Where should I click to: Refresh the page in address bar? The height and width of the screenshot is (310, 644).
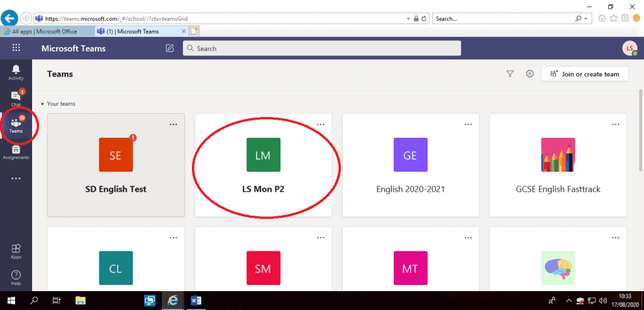(424, 18)
